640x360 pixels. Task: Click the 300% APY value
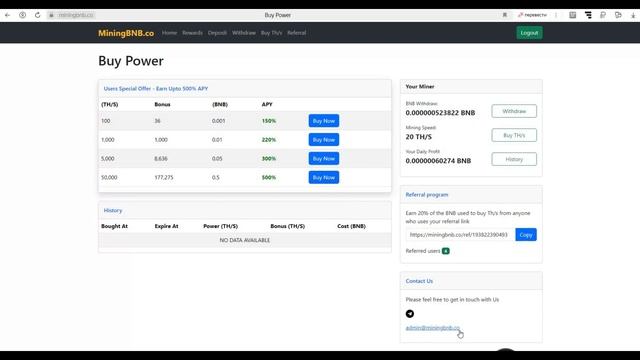pos(269,158)
